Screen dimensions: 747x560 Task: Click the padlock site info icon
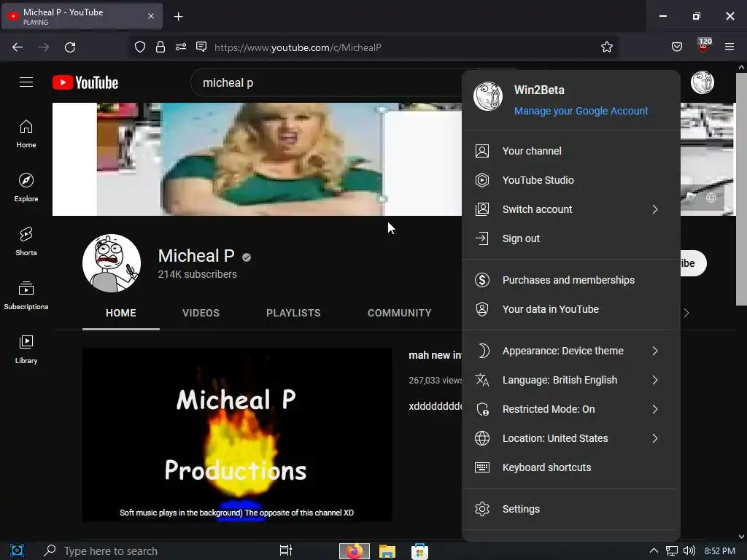[160, 47]
